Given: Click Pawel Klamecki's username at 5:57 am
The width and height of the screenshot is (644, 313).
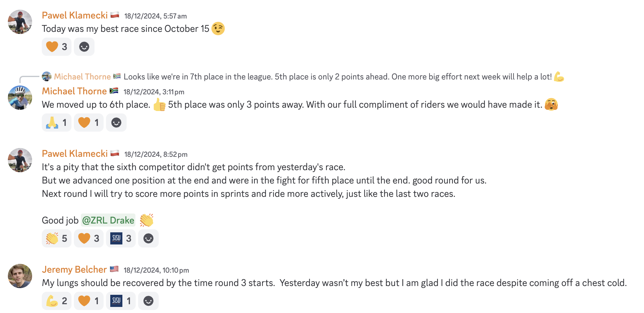Looking at the screenshot, I should click(x=75, y=15).
